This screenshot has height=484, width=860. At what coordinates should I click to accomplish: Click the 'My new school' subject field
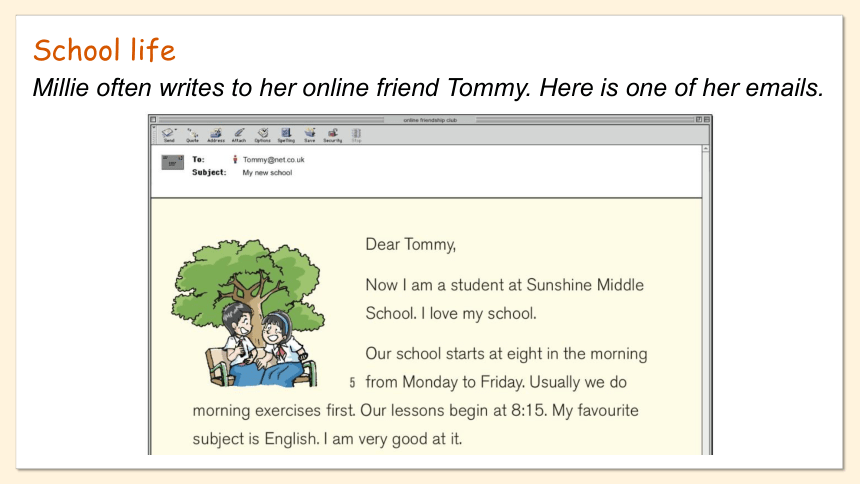coord(267,172)
